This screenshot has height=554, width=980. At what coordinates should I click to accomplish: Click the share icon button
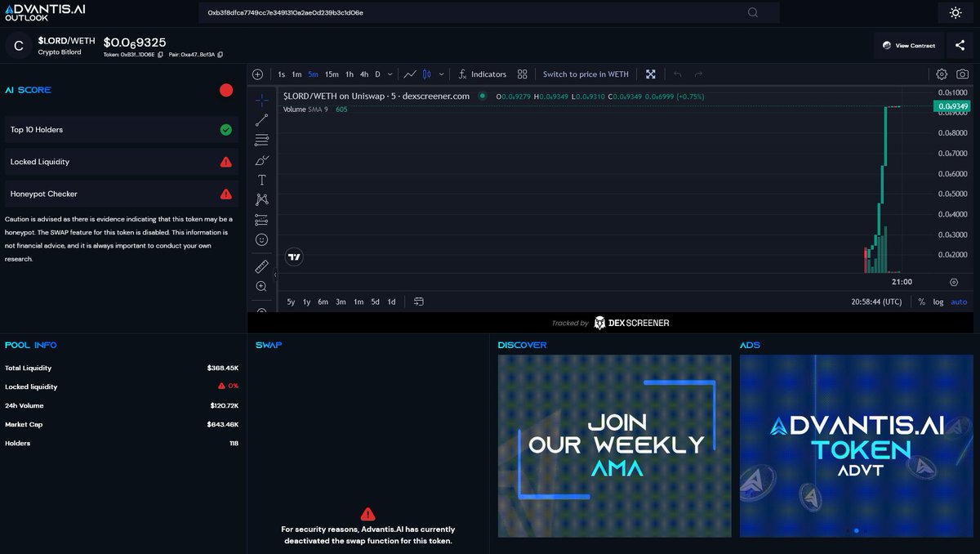tap(960, 45)
